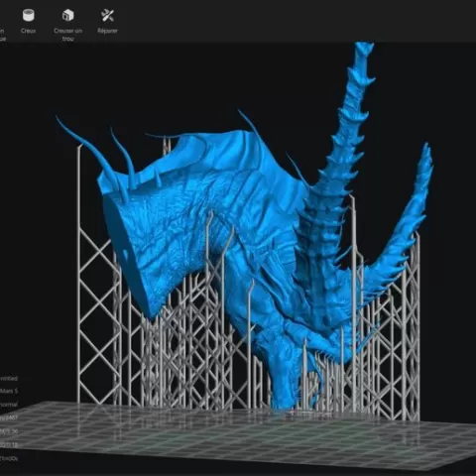Viewport: 476px width, 476px height.
Task: Click the Réparer text label
Action: 107,31
